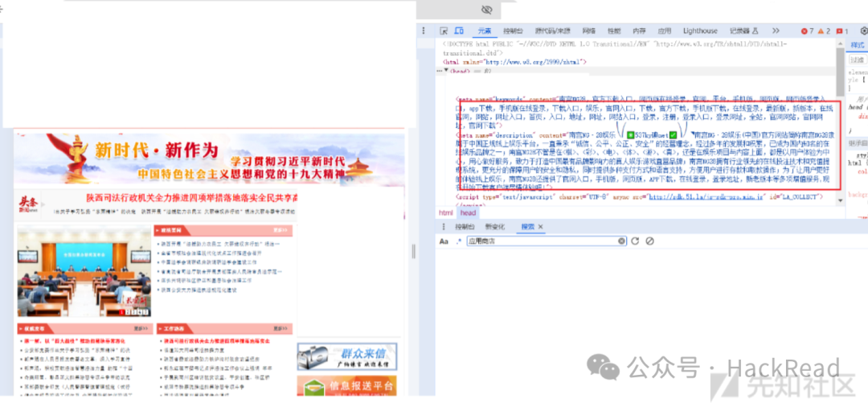Viewport: 868px width, 403px height.
Task: Toggle match case (Aa) in search
Action: point(444,241)
